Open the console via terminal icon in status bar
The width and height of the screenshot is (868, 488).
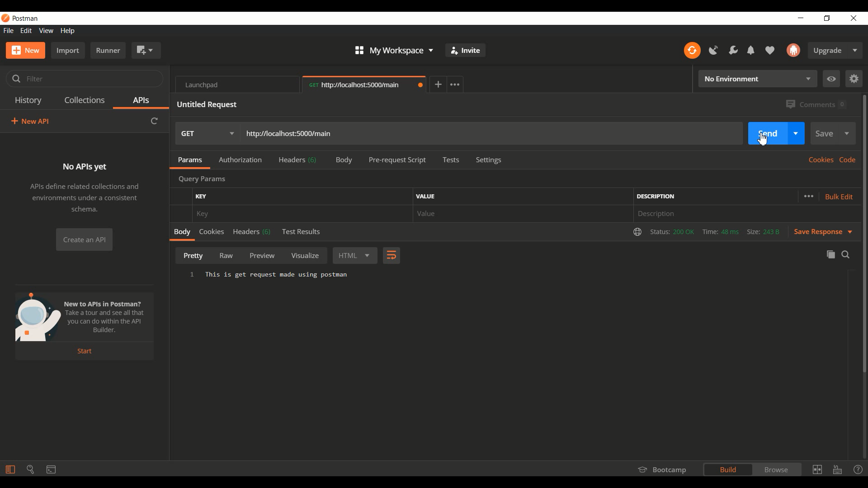[x=51, y=469]
